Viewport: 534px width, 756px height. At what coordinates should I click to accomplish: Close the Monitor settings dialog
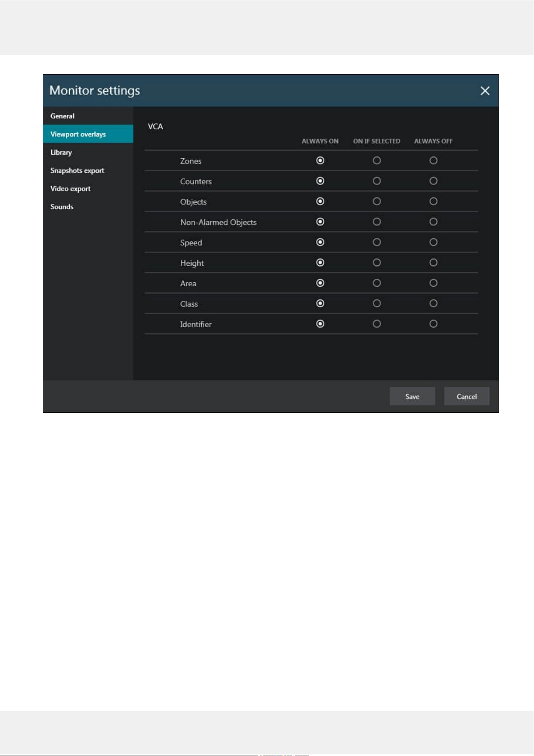tap(485, 91)
